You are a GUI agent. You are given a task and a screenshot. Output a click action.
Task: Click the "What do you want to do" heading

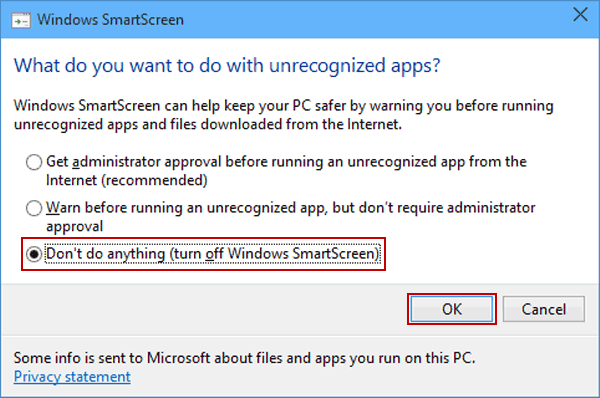227,66
